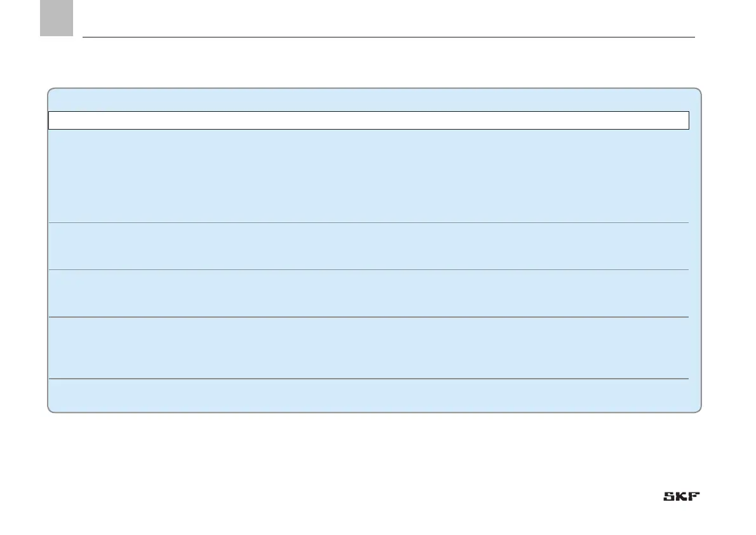Viewport: 756px width, 535px height.
Task: Click the blue panel's top-left rounded corner
Action: coord(51,91)
